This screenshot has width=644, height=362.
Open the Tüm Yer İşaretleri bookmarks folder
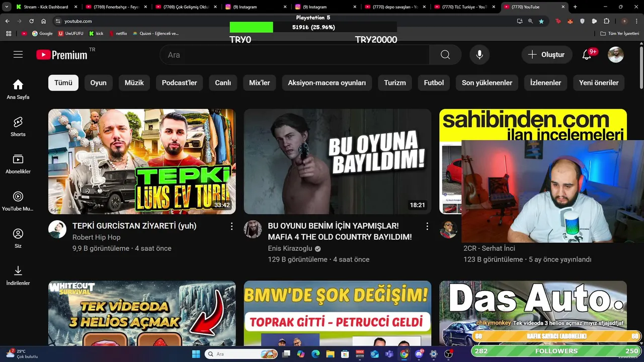[x=619, y=33]
